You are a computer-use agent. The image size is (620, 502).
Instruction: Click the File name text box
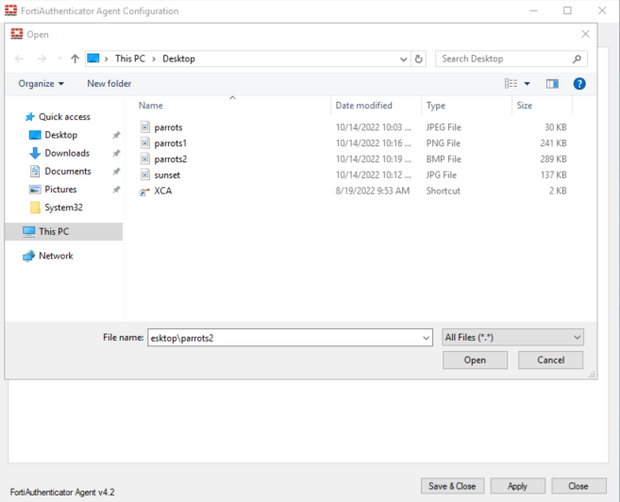[290, 338]
